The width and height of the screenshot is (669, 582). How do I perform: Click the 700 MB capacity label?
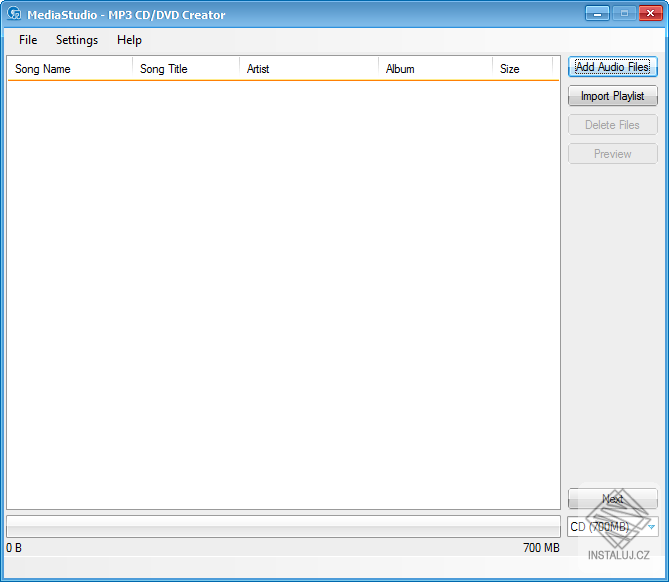[541, 548]
